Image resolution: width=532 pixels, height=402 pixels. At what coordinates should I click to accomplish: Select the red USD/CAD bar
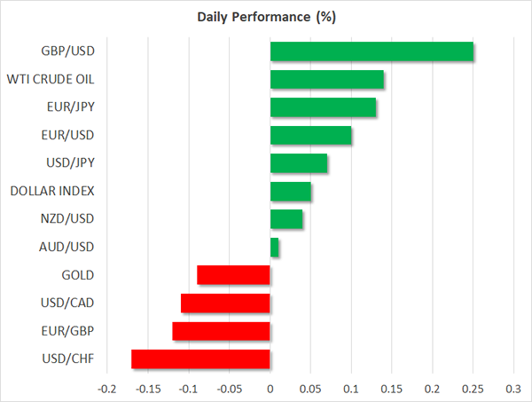coord(225,303)
